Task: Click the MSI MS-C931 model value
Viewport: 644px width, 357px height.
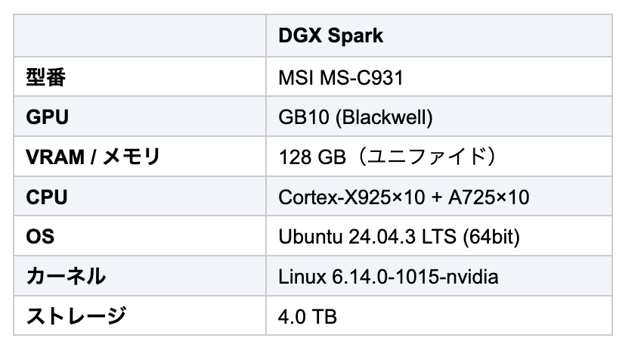Action: pos(340,78)
